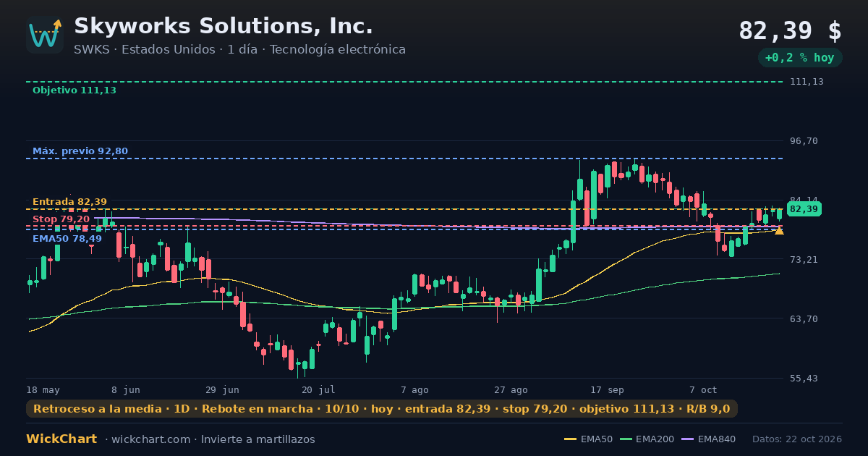The width and height of the screenshot is (868, 456).
Task: Click the Stop 79,20 label
Action: [x=61, y=219]
